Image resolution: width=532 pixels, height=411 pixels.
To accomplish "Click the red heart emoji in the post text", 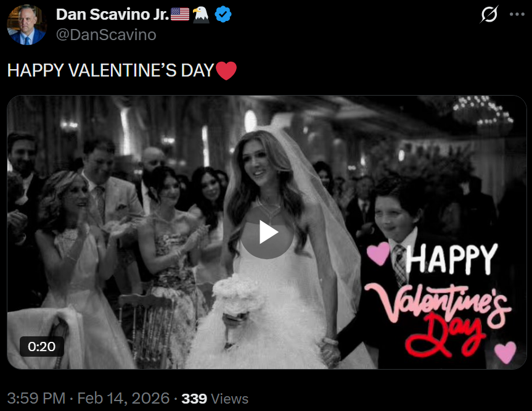I will coord(226,71).
